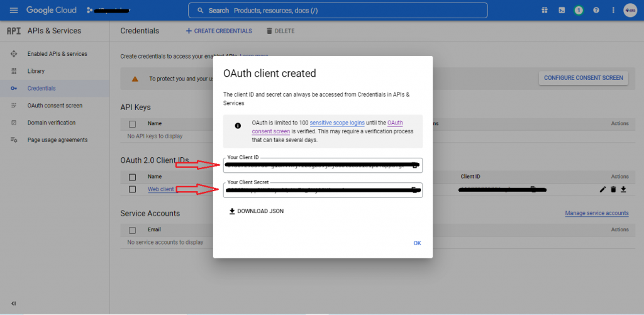
Task: Open the Web client link
Action: (x=160, y=189)
